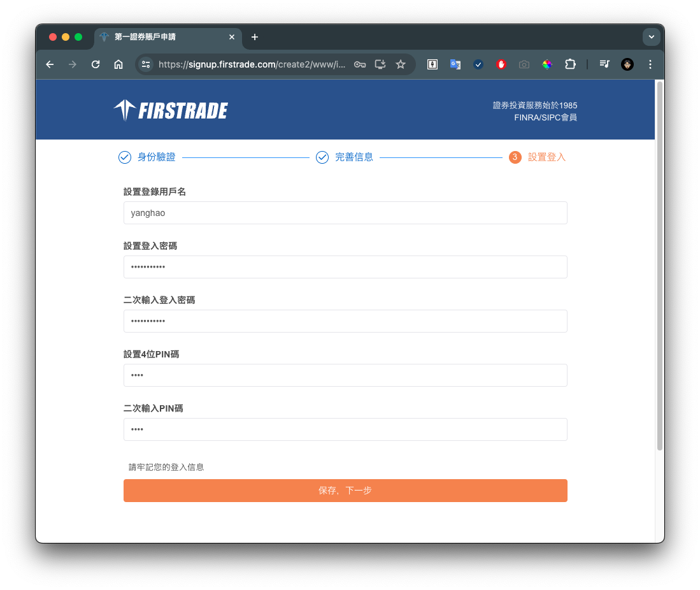Click the Firstrade logo in header
Viewport: 700px width, 590px height.
click(171, 110)
